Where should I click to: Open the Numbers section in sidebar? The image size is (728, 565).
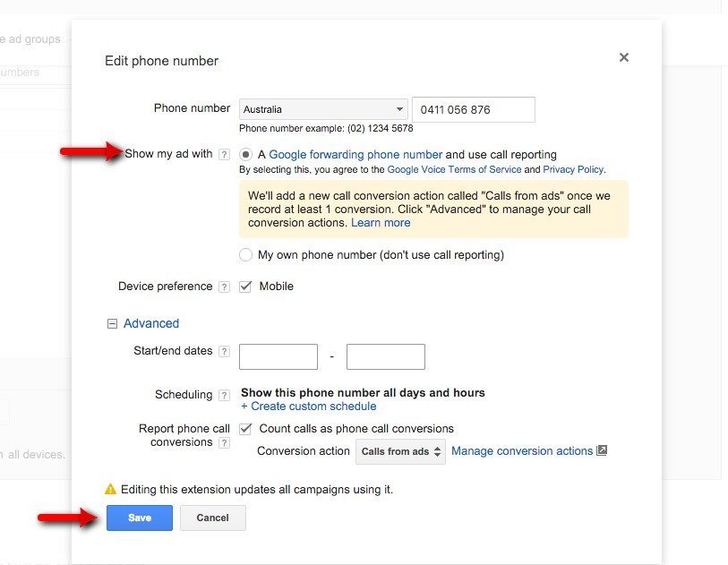pos(18,73)
